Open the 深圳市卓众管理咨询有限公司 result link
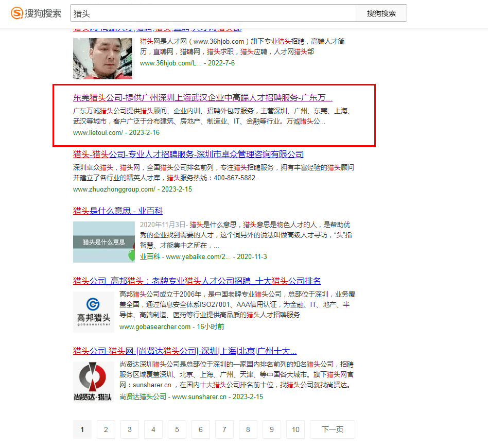488x448 pixels. coord(188,154)
